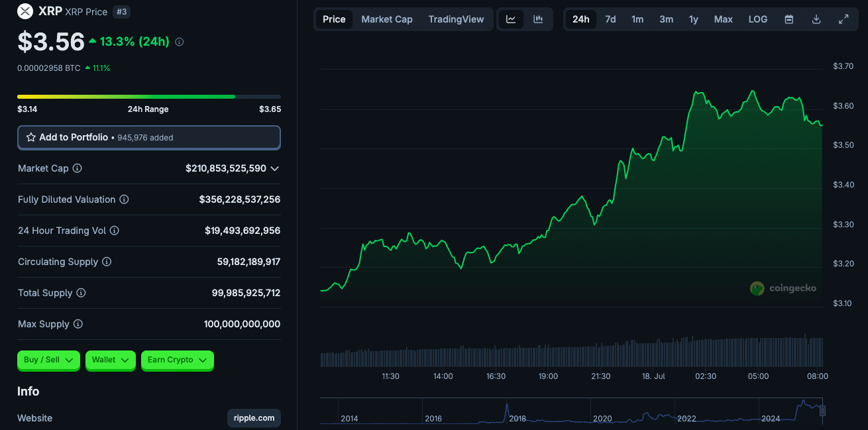The image size is (868, 430).
Task: Click the 59,182,189,917 circulating supply value
Action: [x=248, y=262]
